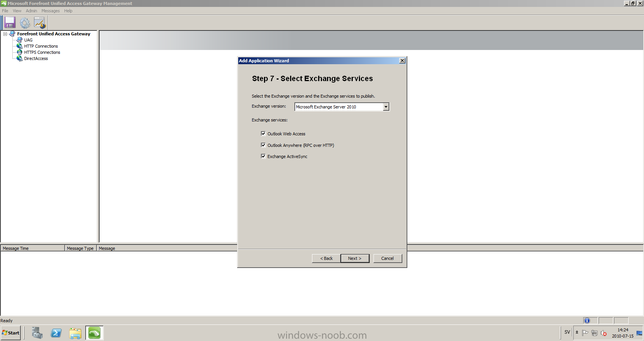The height and width of the screenshot is (341, 644).
Task: Select DirectAccess in the tree
Action: (36, 58)
